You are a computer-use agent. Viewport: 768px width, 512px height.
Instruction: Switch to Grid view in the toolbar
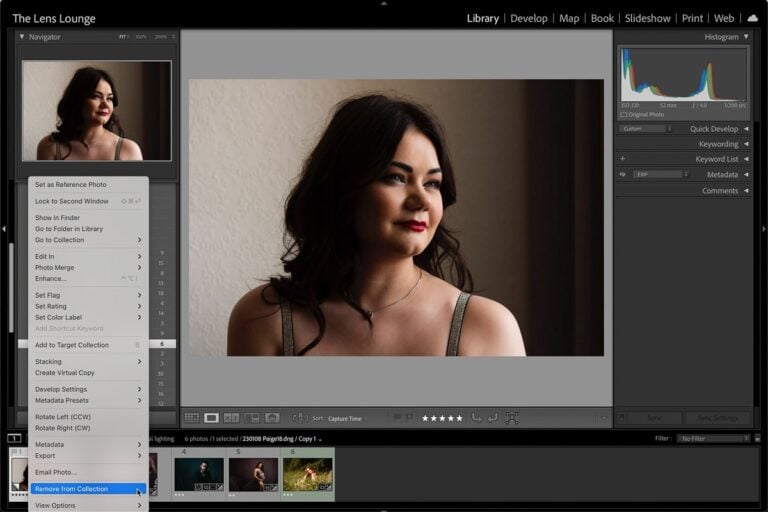[x=192, y=418]
